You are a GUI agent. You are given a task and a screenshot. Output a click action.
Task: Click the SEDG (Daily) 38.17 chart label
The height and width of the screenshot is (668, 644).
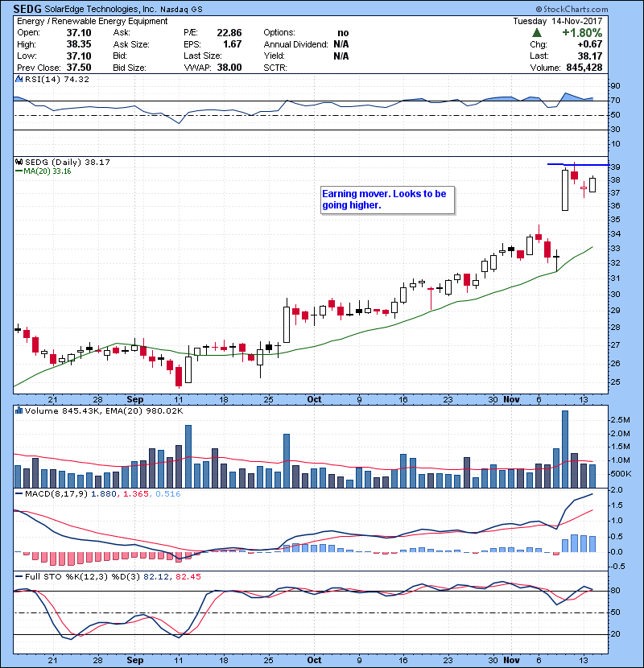(68, 162)
